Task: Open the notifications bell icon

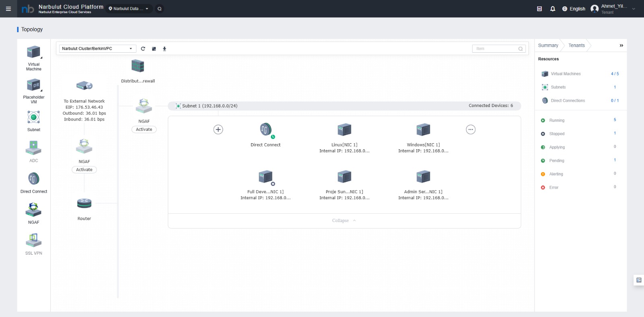Action: 553,8
